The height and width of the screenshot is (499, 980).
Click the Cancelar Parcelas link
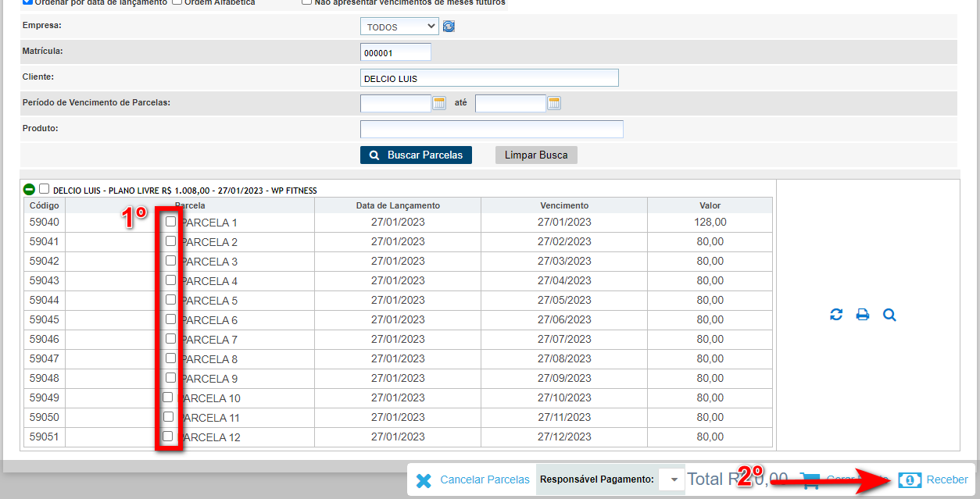[485, 480]
